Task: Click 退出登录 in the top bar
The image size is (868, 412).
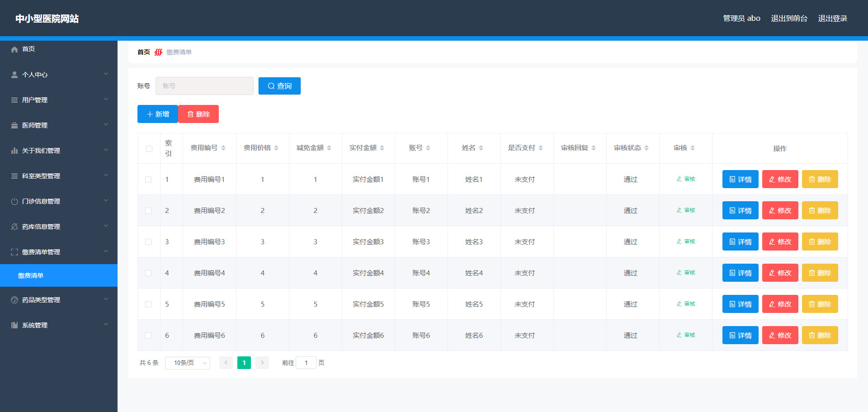Action: [832, 19]
